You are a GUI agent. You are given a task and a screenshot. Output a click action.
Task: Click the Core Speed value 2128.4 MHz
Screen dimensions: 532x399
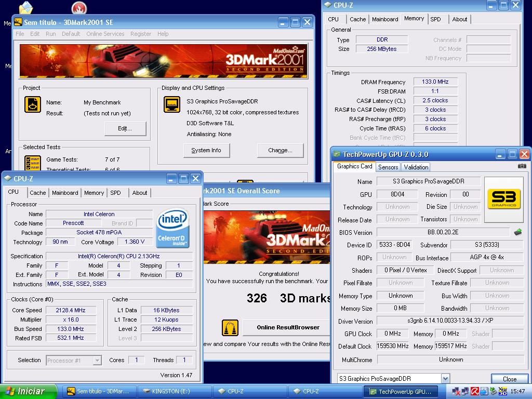click(71, 310)
